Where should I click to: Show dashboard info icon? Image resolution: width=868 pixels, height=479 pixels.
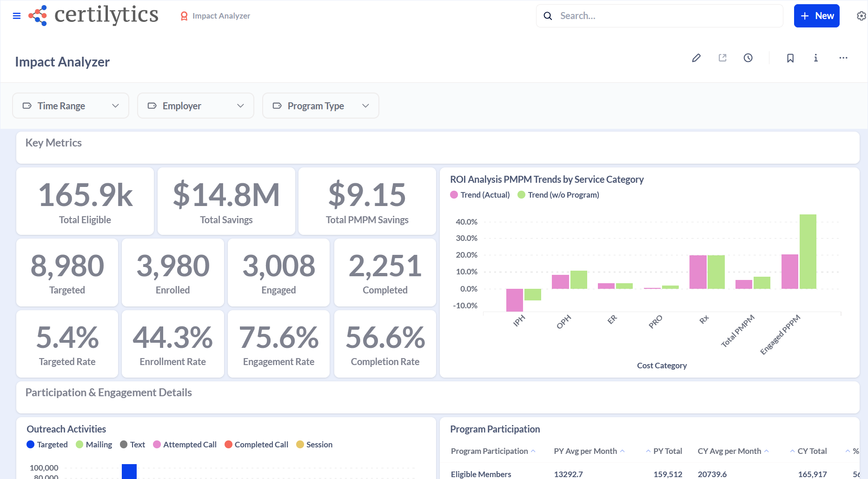click(815, 58)
